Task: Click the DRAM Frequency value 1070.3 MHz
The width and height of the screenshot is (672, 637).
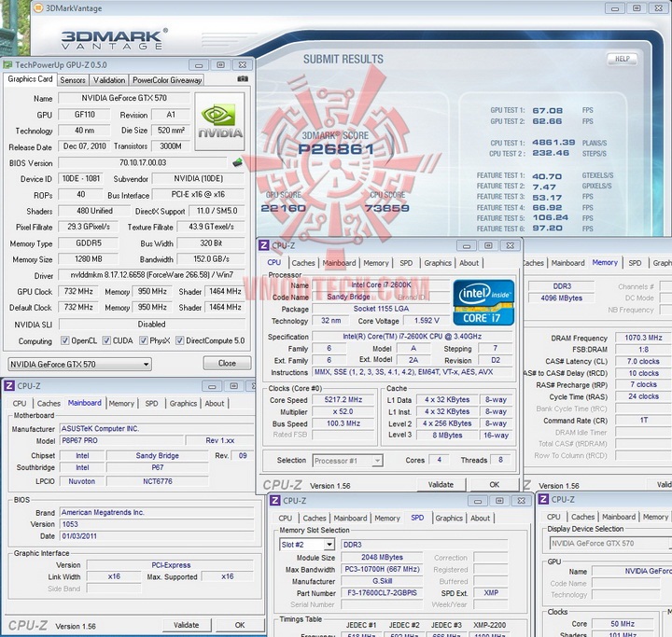Action: pyautogui.click(x=643, y=338)
